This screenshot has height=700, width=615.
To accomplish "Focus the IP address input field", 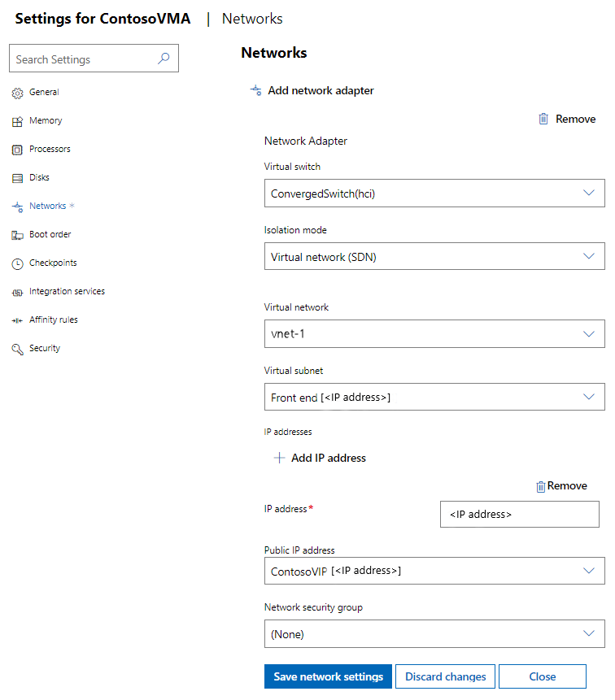I will coord(519,515).
